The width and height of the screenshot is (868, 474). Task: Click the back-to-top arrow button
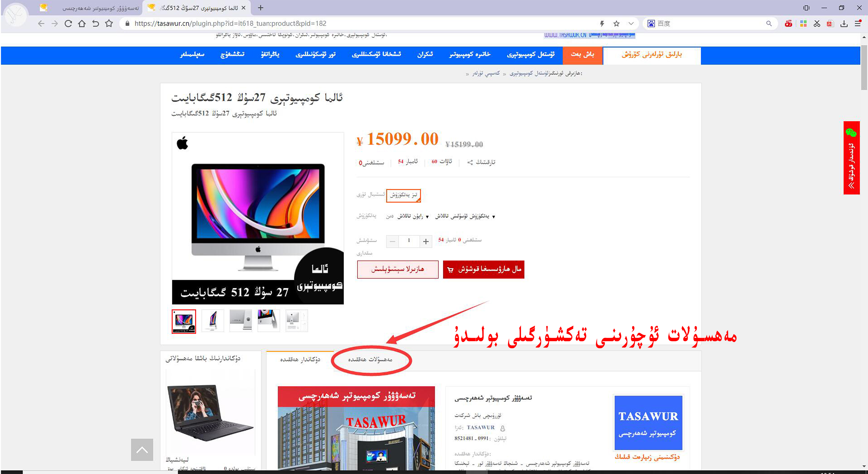pyautogui.click(x=142, y=449)
